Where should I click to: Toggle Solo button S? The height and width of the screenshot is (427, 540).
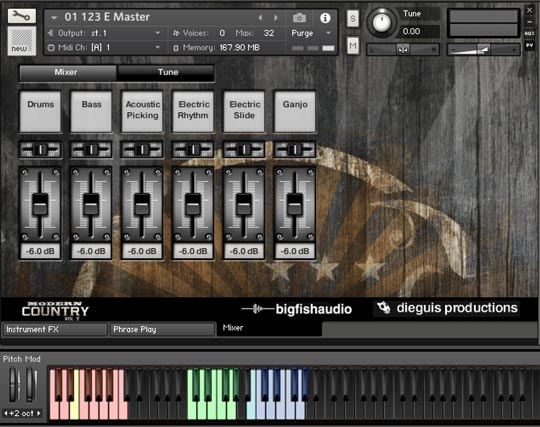coord(353,18)
